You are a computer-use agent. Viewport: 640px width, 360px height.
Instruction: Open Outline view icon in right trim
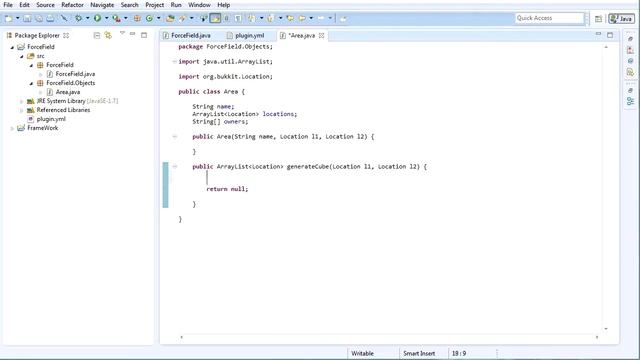[x=630, y=101]
